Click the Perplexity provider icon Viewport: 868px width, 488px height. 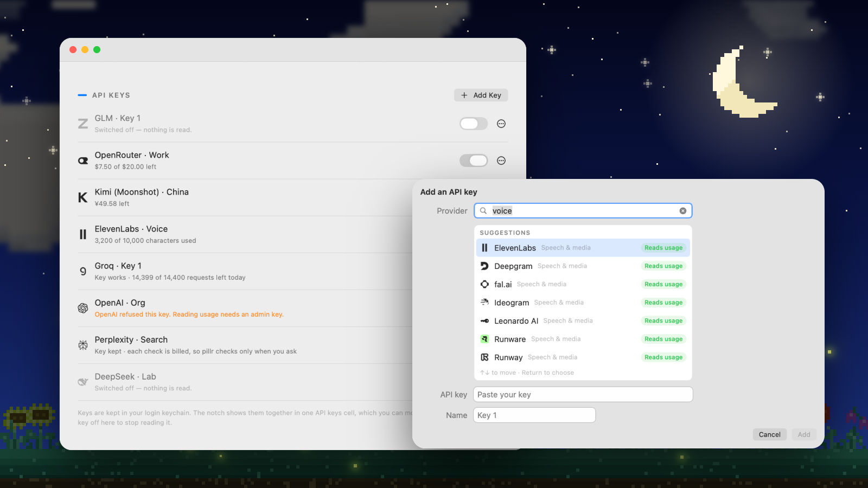[83, 345]
